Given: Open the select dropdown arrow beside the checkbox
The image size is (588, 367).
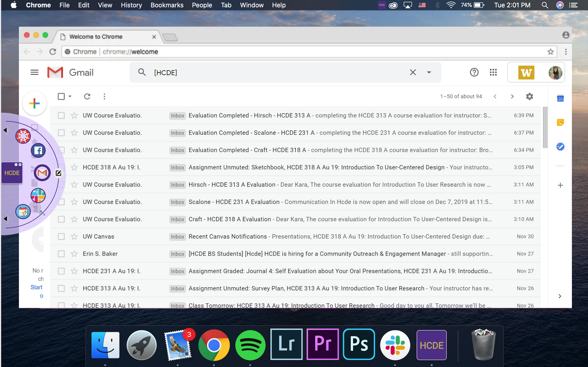Looking at the screenshot, I should [x=70, y=96].
